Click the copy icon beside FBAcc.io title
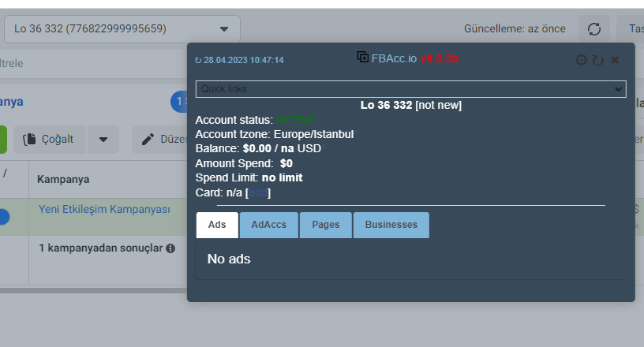The width and height of the screenshot is (644, 347). [x=363, y=57]
